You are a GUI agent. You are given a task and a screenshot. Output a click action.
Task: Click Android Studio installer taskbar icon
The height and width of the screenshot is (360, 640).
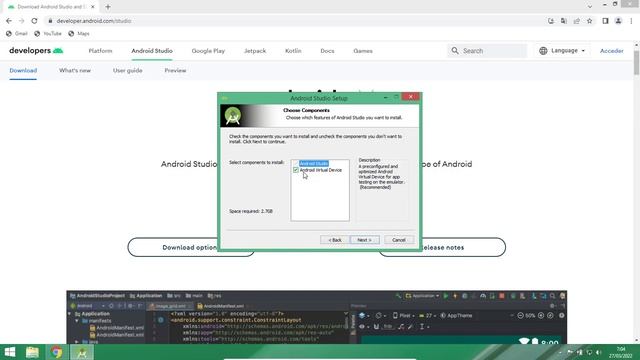click(82, 352)
